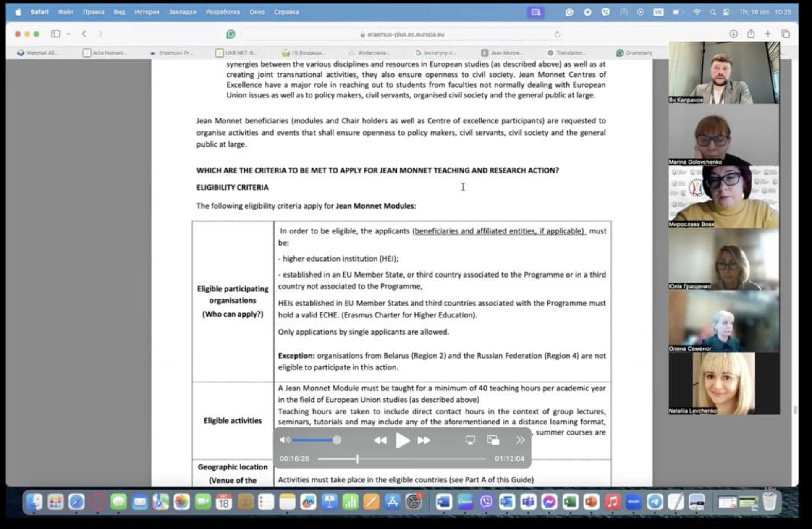
Task: Open the Вид menu
Action: pos(119,12)
